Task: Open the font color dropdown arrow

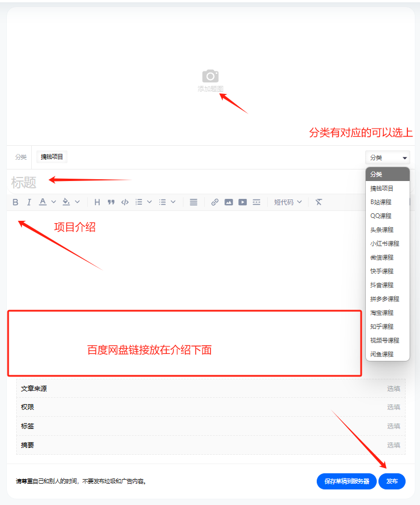Action: point(54,202)
